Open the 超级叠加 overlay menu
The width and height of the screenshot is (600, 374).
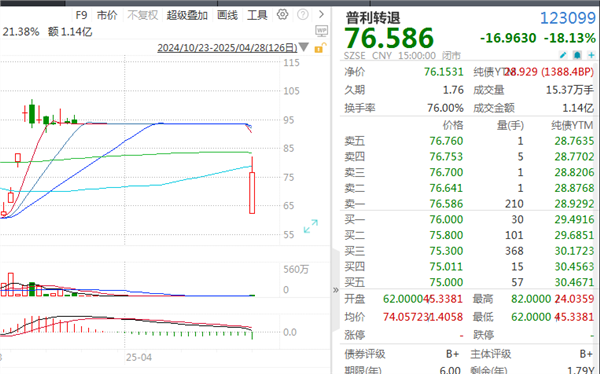click(187, 15)
